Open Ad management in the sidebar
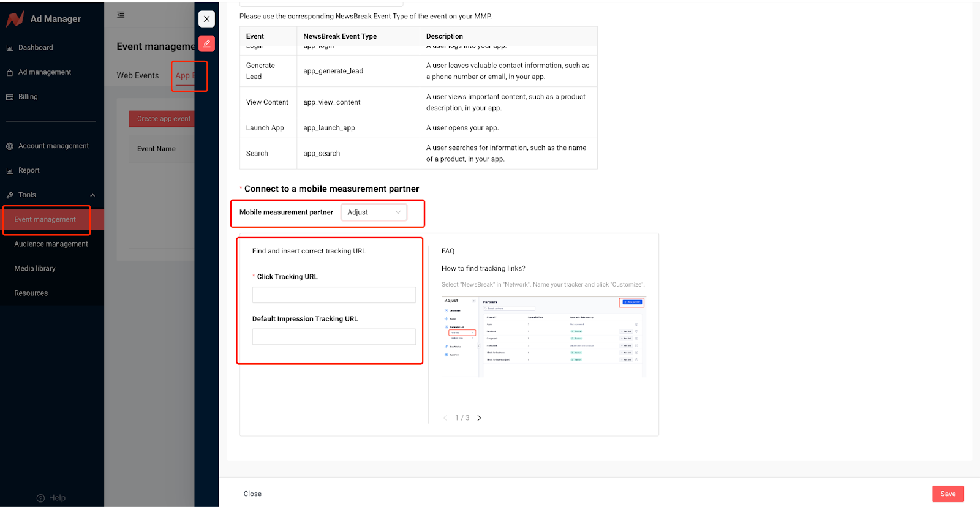The height and width of the screenshot is (507, 980). point(45,72)
